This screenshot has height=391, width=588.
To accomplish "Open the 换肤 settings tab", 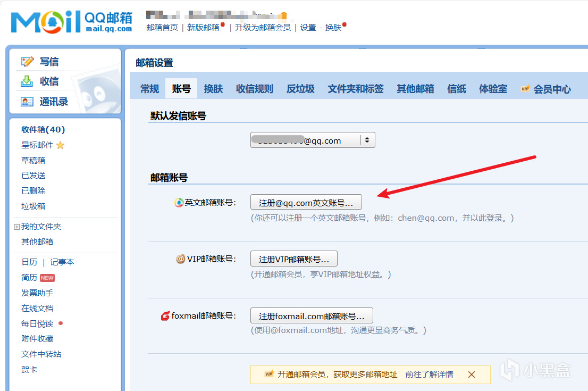I will [x=213, y=89].
